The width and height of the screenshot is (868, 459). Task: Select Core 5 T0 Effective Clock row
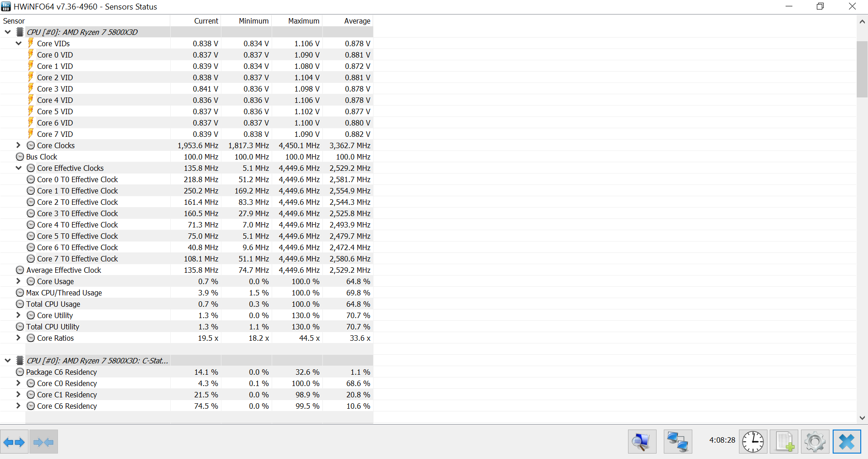(x=187, y=236)
